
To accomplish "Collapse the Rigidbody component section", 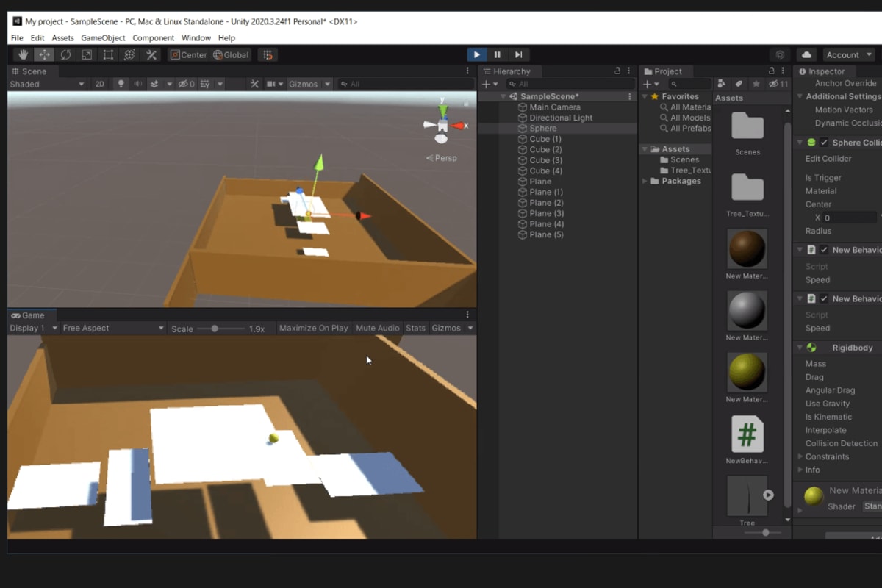I will pyautogui.click(x=800, y=348).
